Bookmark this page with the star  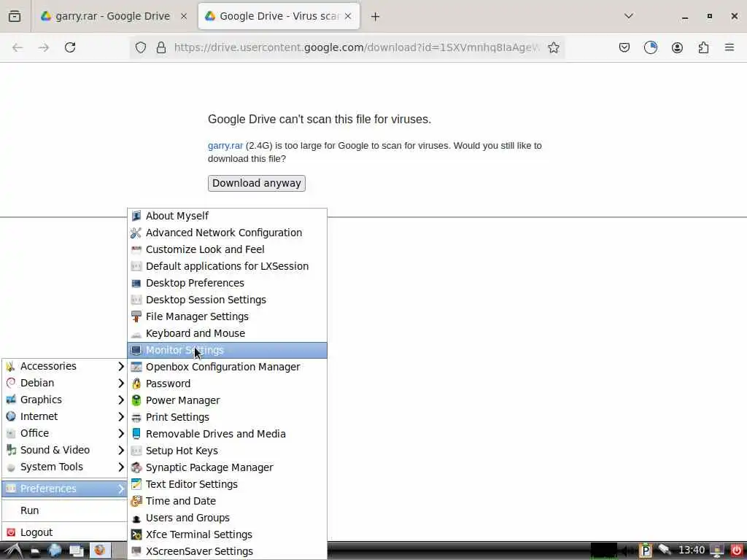553,47
